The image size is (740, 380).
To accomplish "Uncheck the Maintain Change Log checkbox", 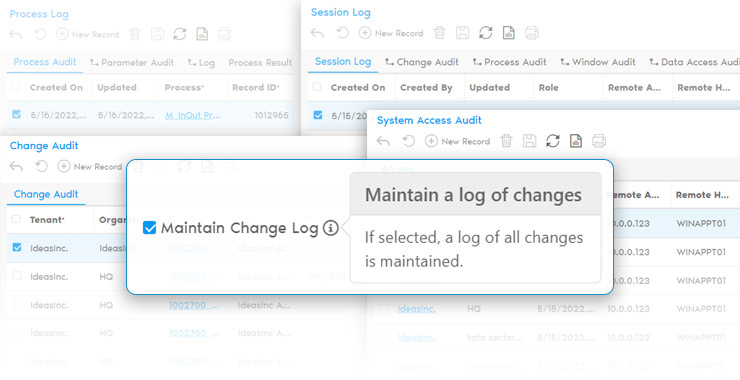I will coord(150,228).
